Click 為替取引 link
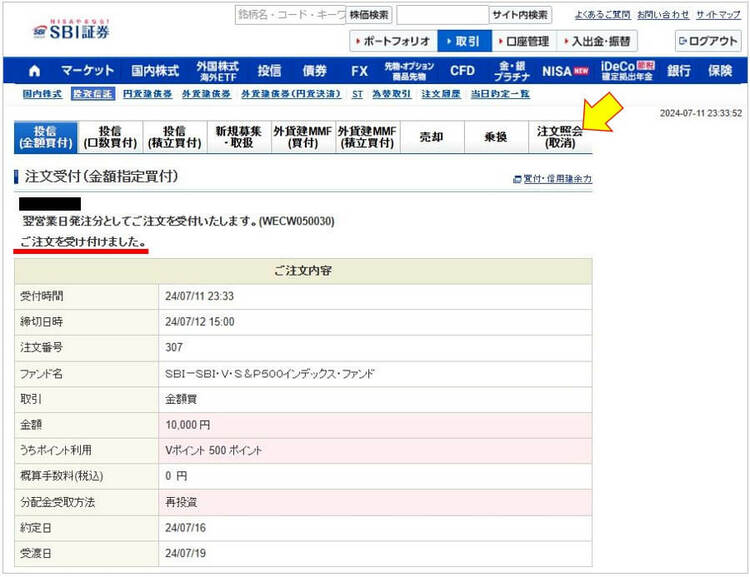This screenshot has height=577, width=750. 392,94
